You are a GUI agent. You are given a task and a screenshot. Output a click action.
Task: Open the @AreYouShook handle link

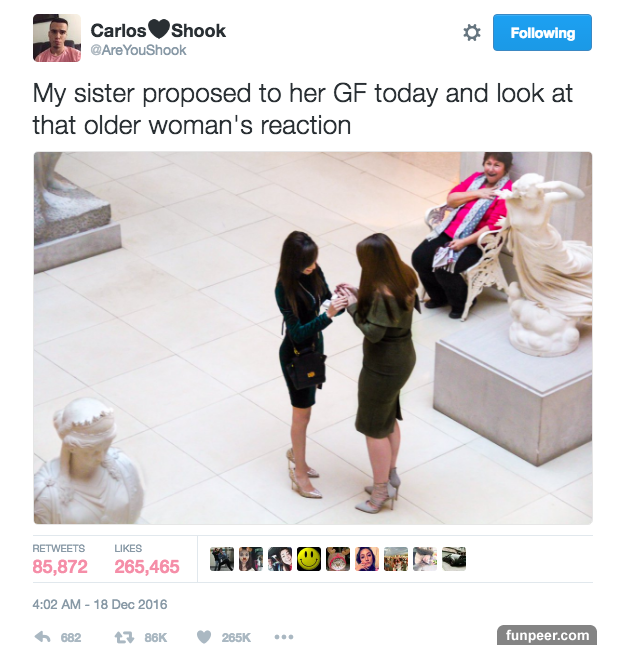click(x=138, y=50)
